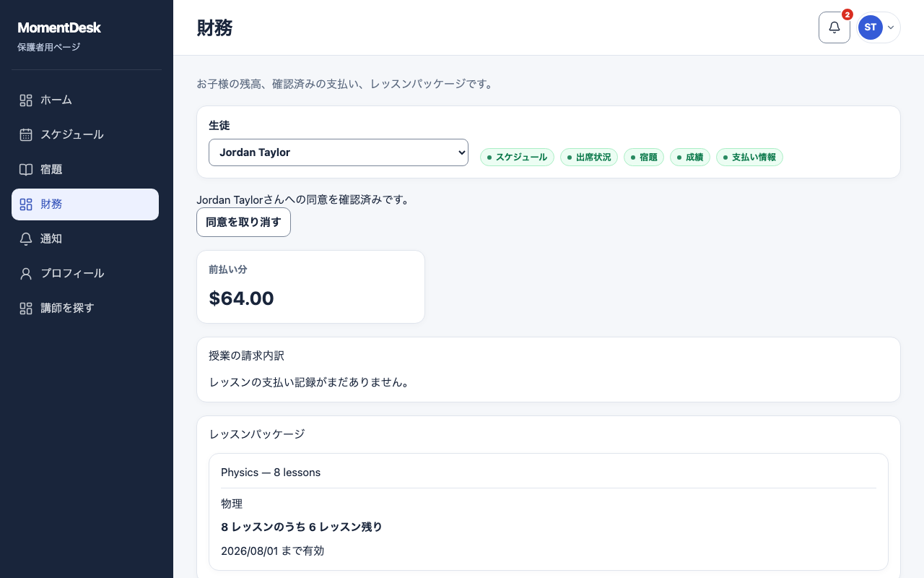Click 8 レッスンのうち 6 レッスン残り text
Screen dimensions: 924x578
click(302, 527)
